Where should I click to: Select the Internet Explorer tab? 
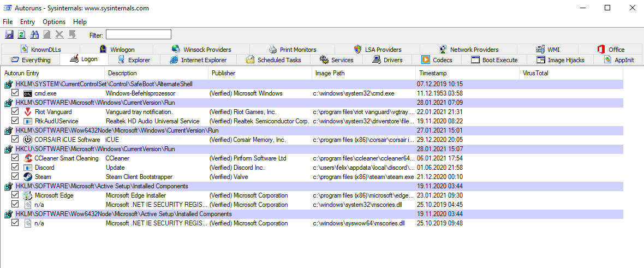[198, 60]
